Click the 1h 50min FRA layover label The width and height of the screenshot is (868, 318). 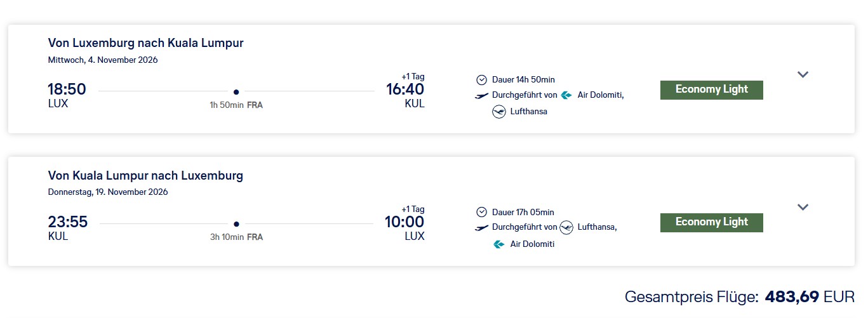(x=236, y=105)
